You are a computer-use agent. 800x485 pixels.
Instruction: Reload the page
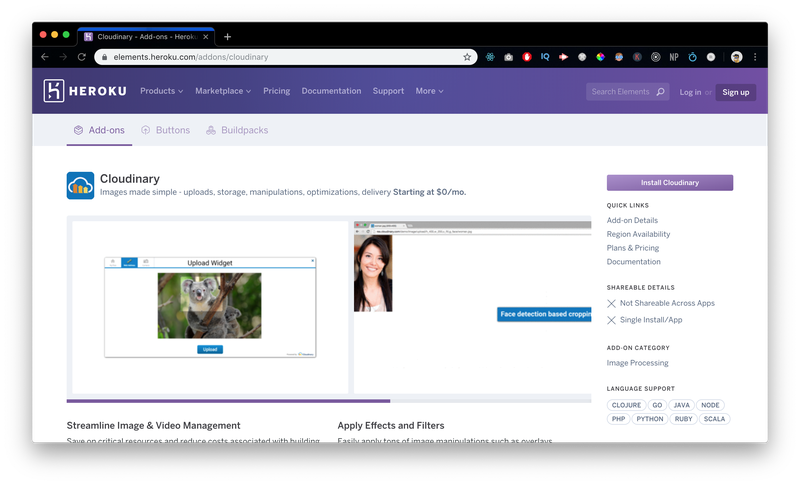coord(82,57)
